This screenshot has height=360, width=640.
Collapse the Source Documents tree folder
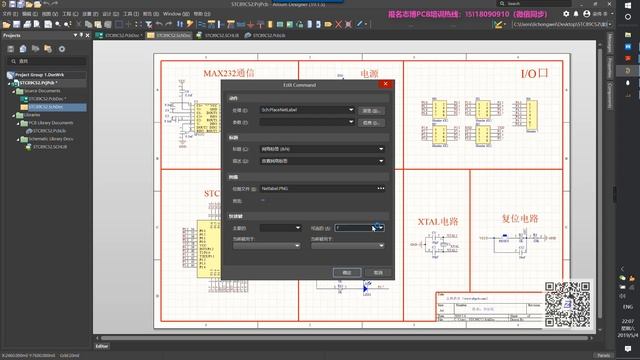pos(13,91)
